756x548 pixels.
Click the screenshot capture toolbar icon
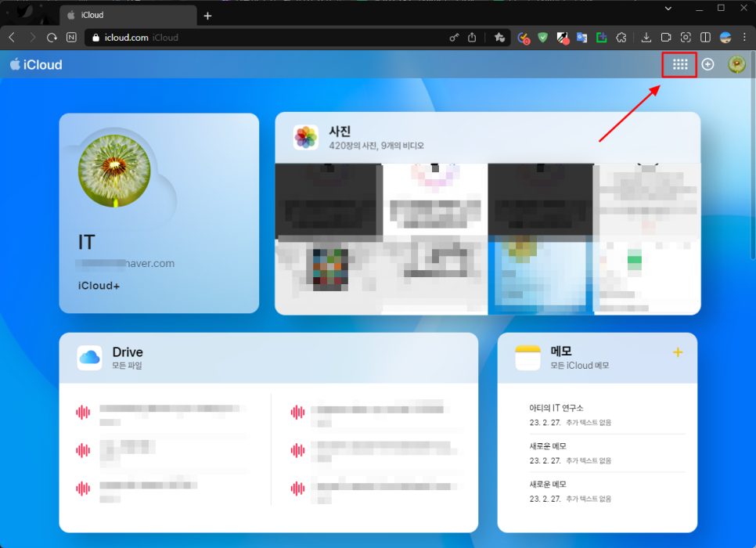point(685,37)
